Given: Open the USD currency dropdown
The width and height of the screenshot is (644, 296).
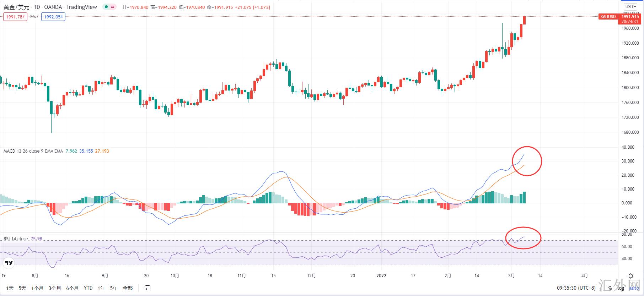Looking at the screenshot, I should click(631, 6).
